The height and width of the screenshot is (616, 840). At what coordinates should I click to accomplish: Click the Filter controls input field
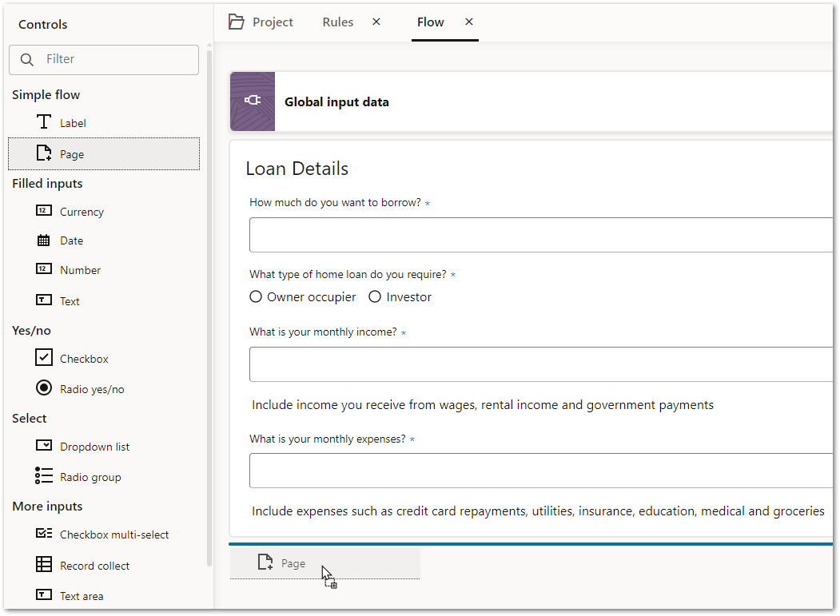pos(104,59)
